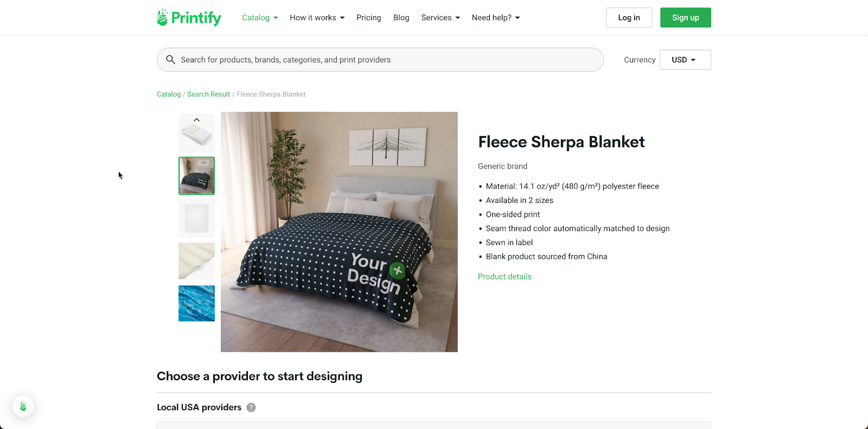
Task: Click inside the product search field
Action: (x=380, y=60)
